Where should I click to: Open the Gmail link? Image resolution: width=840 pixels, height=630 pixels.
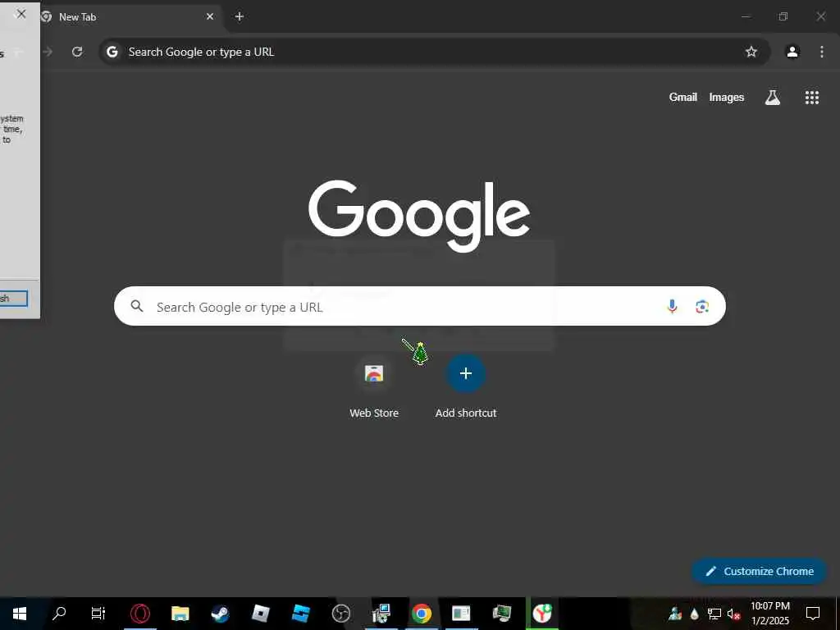(x=682, y=97)
